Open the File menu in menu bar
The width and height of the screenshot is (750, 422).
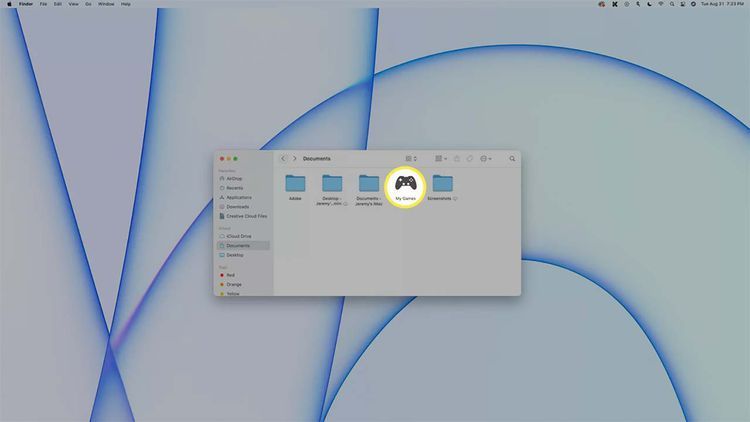[x=43, y=4]
